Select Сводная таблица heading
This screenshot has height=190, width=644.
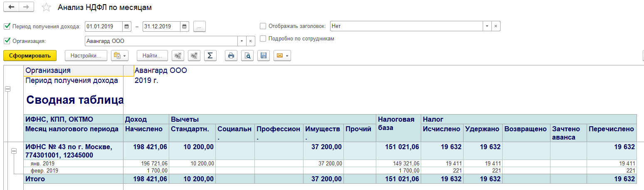(x=75, y=100)
